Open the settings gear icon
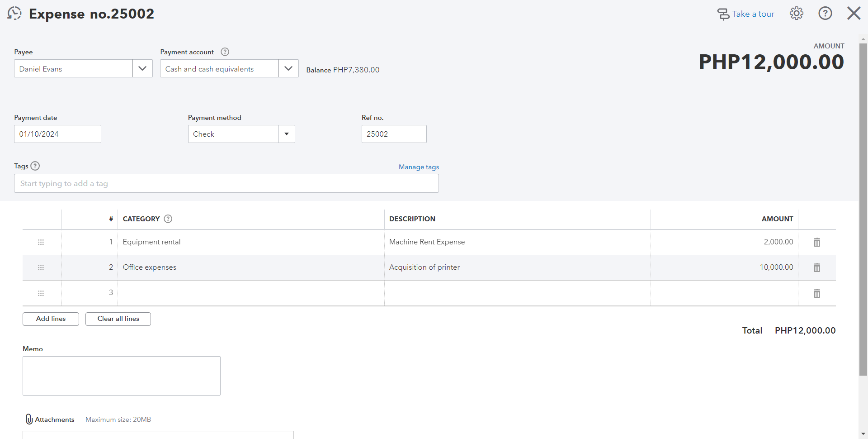The width and height of the screenshot is (868, 439). point(797,14)
